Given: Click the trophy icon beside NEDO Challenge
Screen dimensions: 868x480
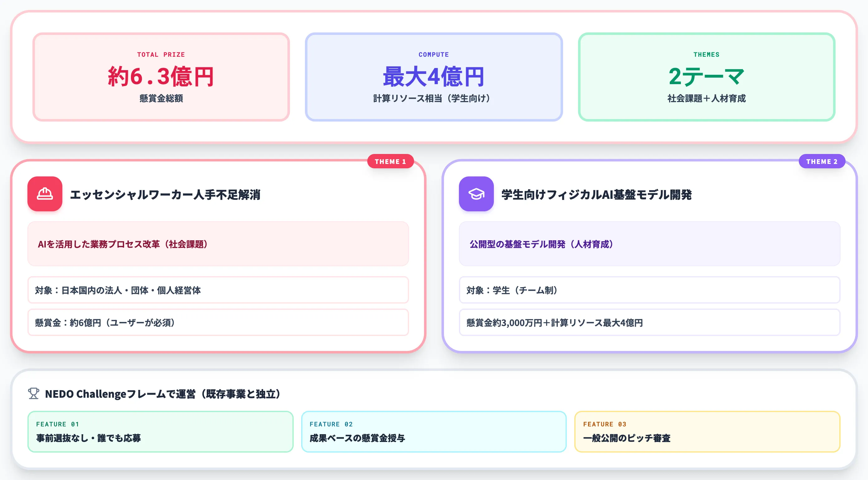Looking at the screenshot, I should pos(33,393).
